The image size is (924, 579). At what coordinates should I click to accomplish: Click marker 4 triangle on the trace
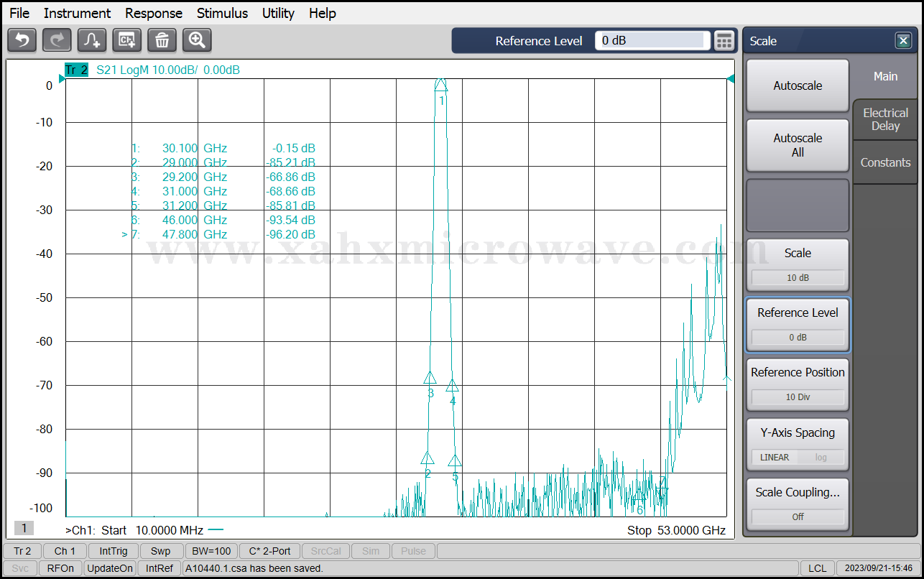[452, 386]
